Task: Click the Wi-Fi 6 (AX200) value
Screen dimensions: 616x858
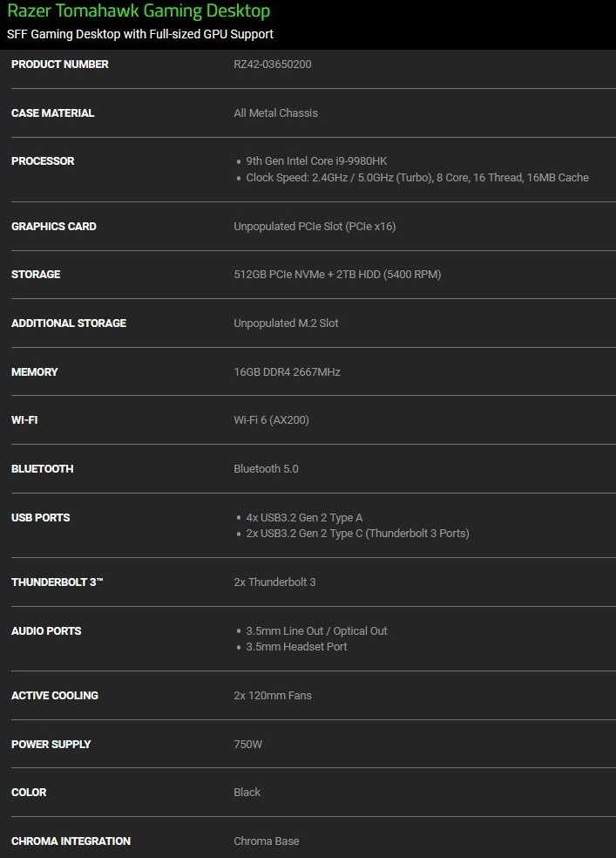Action: [x=271, y=420]
